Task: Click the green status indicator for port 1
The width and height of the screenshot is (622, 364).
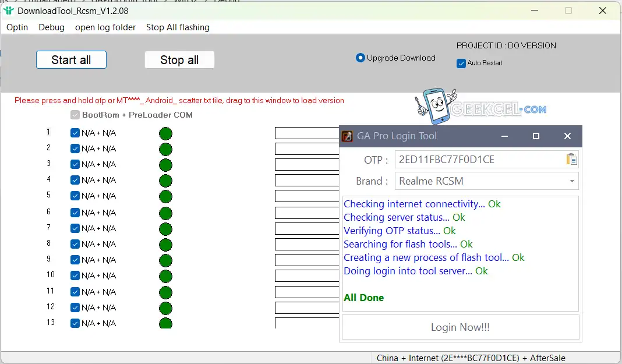Action: click(x=165, y=133)
